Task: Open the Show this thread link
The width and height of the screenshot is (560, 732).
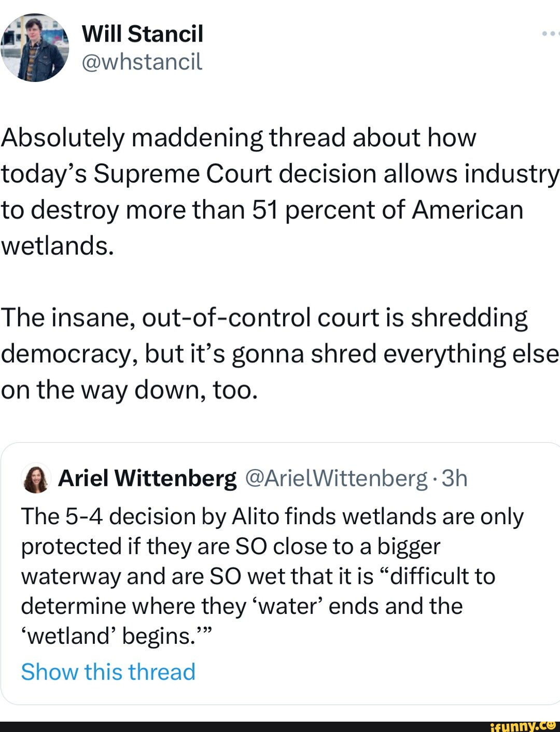Action: pos(108,672)
